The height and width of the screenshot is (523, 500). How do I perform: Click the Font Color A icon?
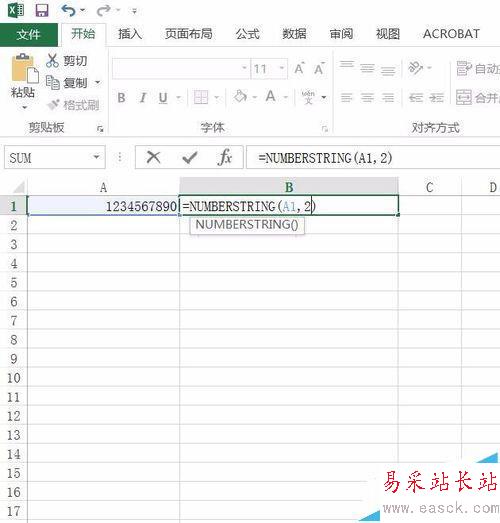[x=271, y=97]
